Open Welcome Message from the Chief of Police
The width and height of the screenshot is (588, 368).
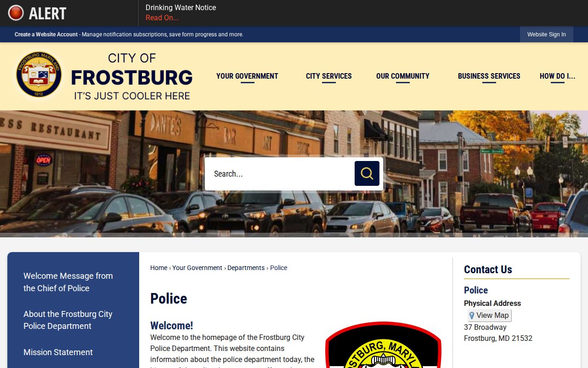68,282
